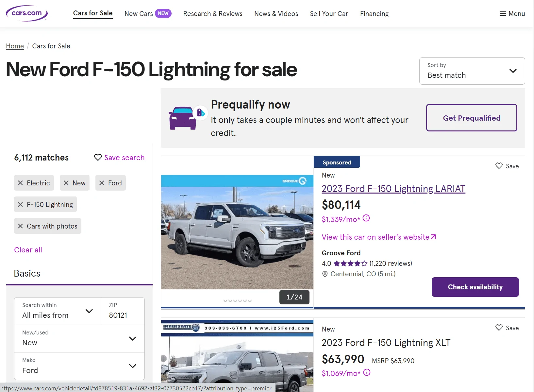Click the Home breadcrumb link
The image size is (534, 392).
tap(15, 46)
